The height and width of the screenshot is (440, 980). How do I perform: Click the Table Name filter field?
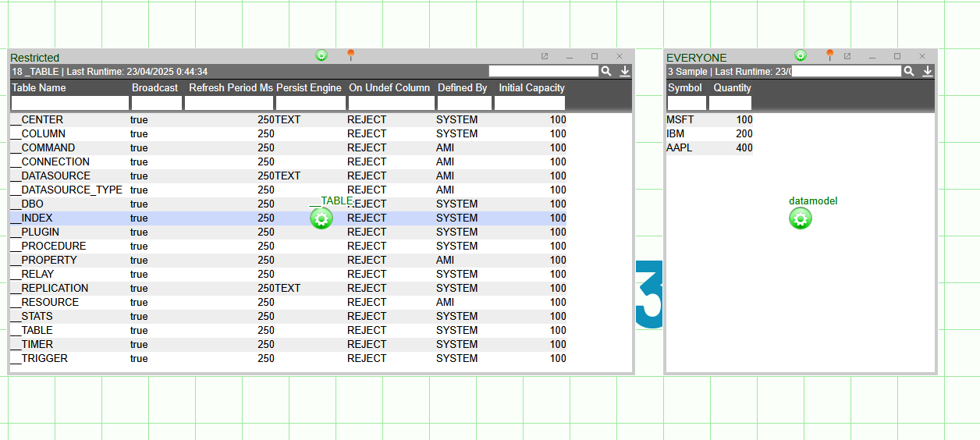pos(70,103)
